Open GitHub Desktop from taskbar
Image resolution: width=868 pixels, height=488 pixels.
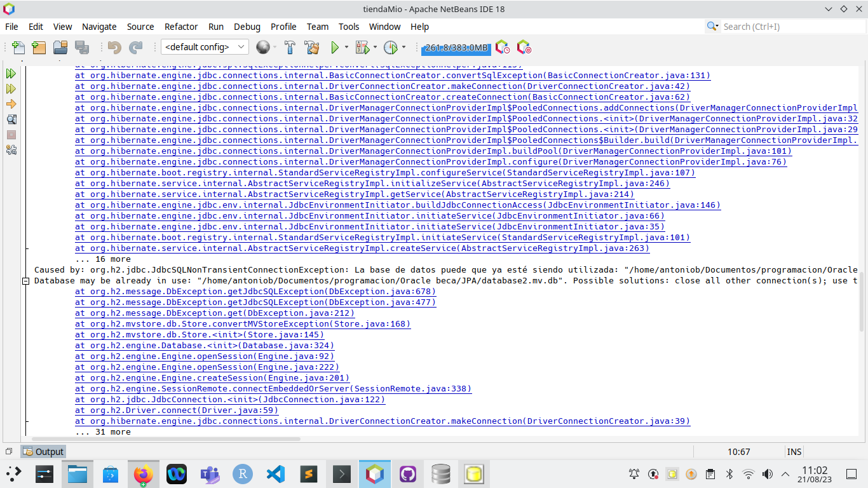[408, 473]
